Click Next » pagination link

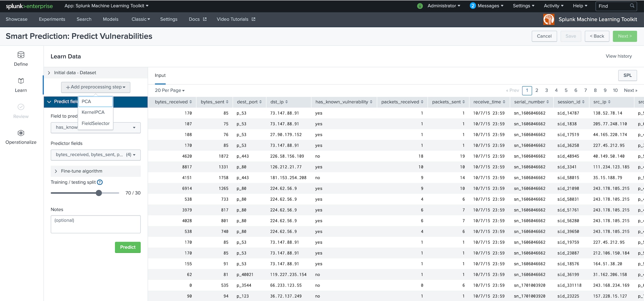630,90
